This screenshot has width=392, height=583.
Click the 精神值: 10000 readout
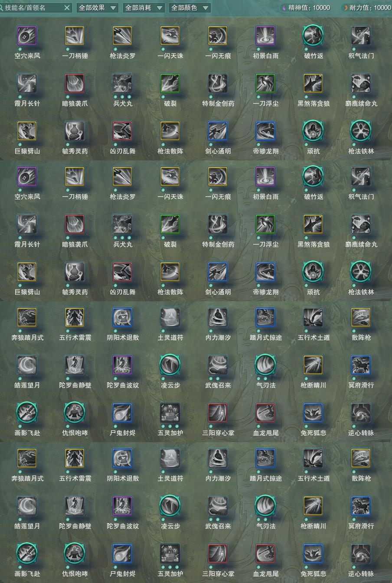(x=306, y=7)
